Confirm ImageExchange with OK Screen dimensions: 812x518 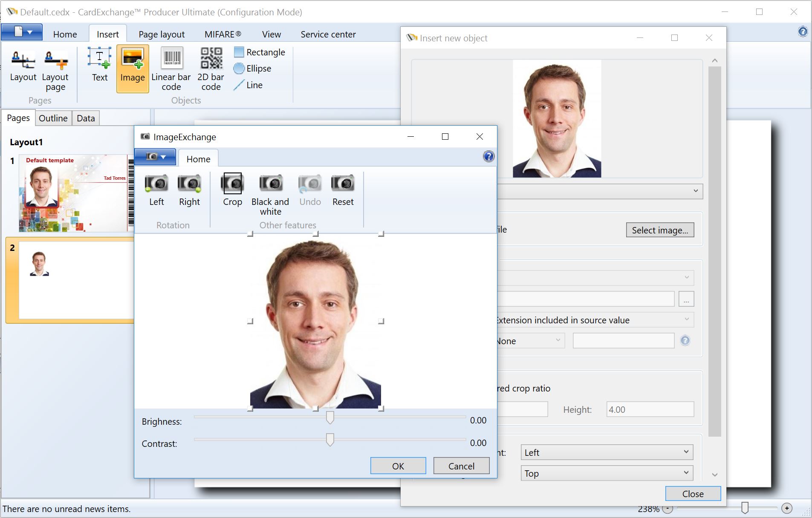(398, 466)
